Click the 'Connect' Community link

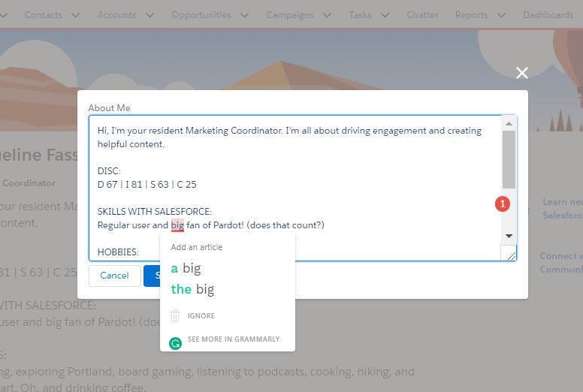click(x=561, y=262)
